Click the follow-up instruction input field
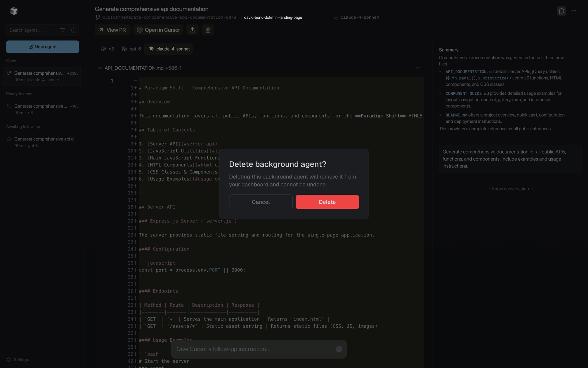Screen dimensions: 588x368 tap(254, 349)
